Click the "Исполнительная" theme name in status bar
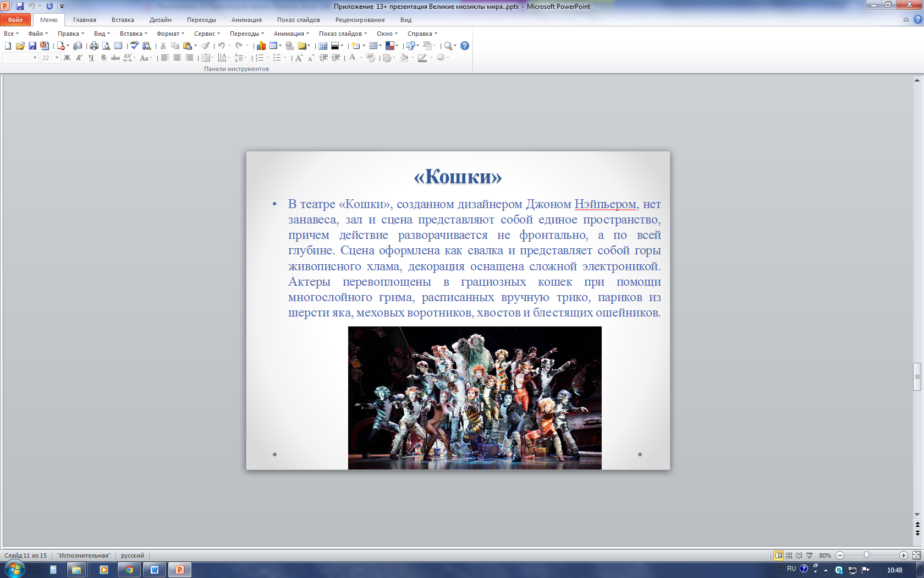Image resolution: width=924 pixels, height=578 pixels. coord(84,555)
